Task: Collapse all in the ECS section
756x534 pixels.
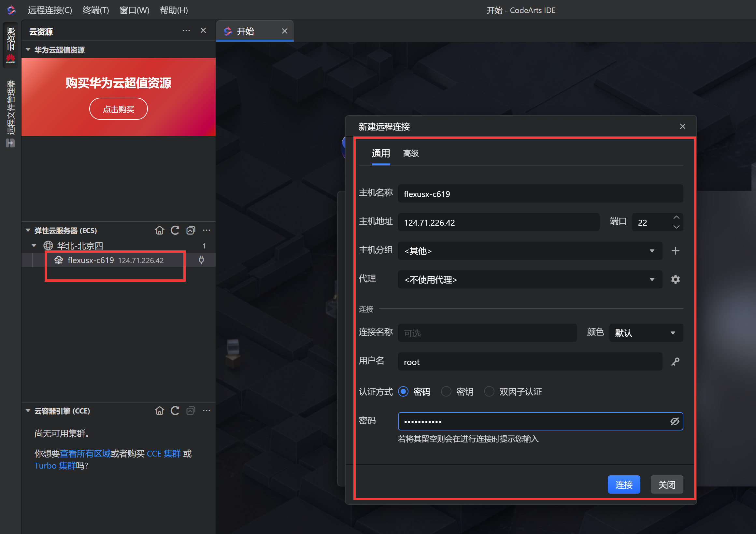Action: 191,231
